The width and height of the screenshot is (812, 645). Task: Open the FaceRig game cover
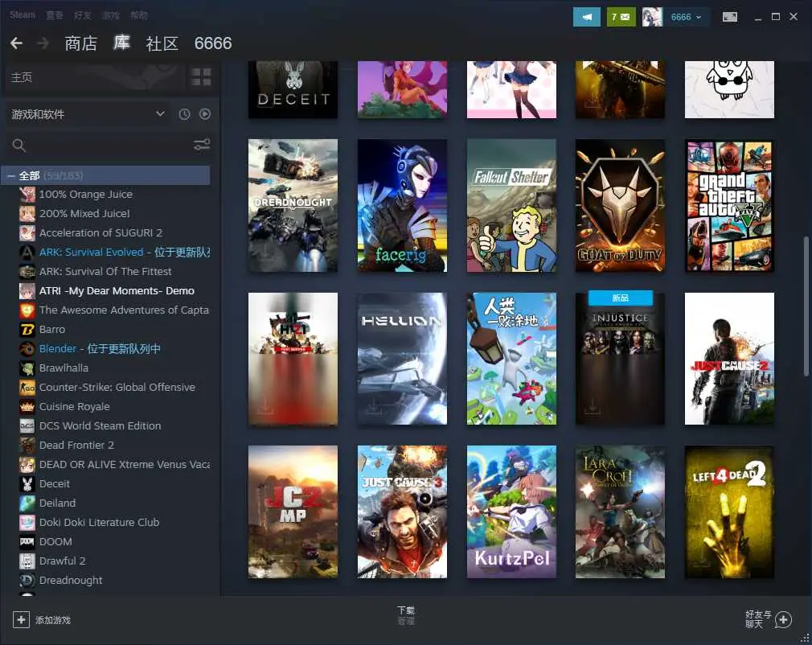[402, 205]
